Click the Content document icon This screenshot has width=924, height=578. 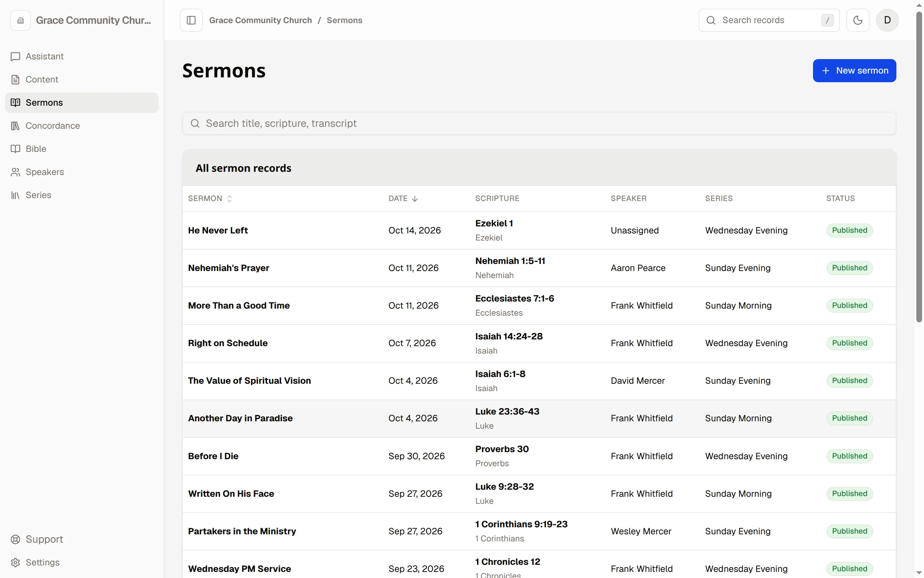tap(15, 80)
